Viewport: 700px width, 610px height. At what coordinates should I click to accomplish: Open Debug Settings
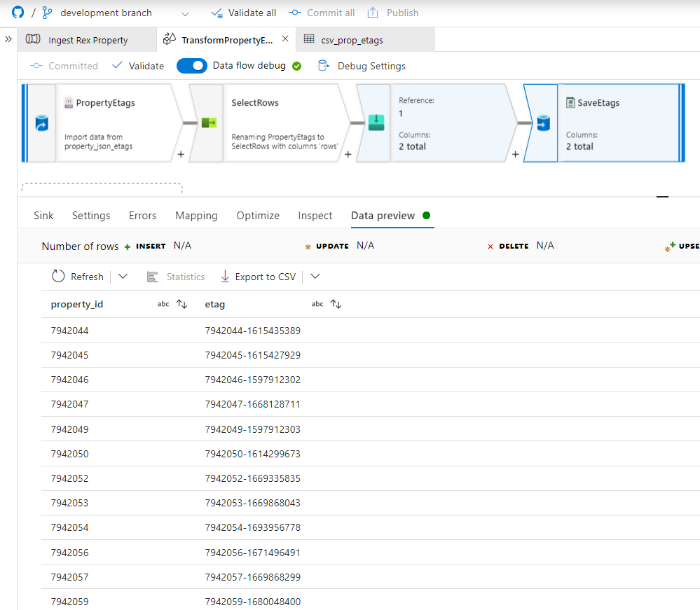click(362, 65)
